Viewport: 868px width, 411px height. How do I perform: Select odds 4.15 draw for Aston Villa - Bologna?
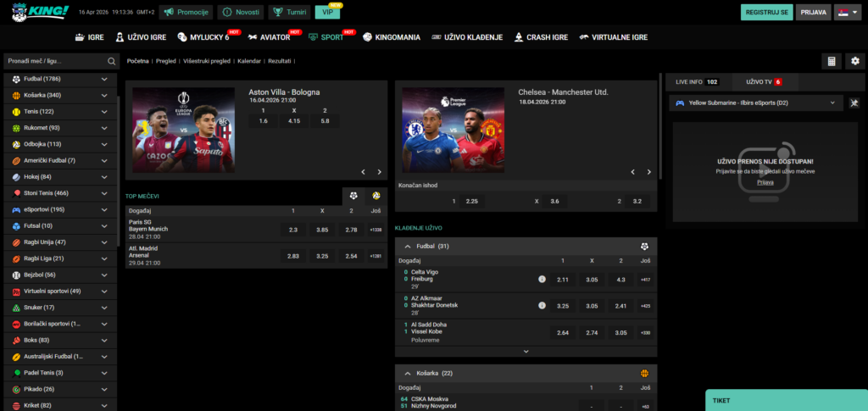[x=294, y=121]
